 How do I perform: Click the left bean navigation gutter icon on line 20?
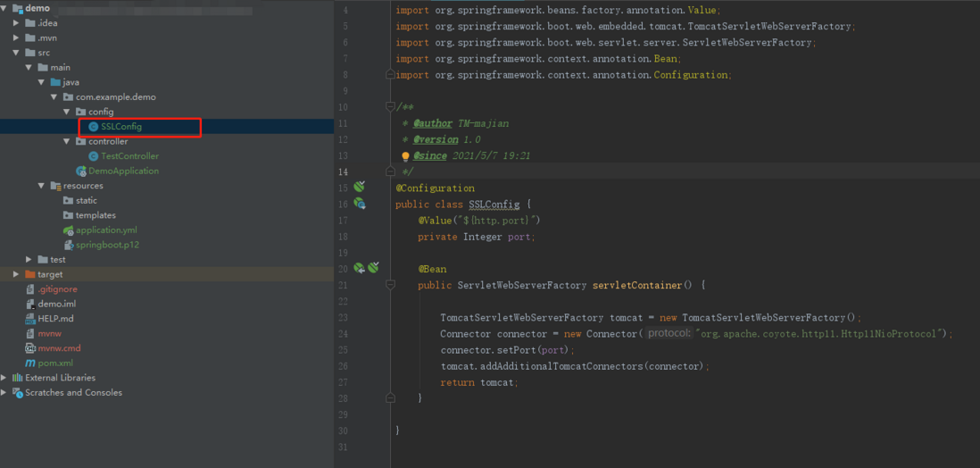tap(360, 268)
